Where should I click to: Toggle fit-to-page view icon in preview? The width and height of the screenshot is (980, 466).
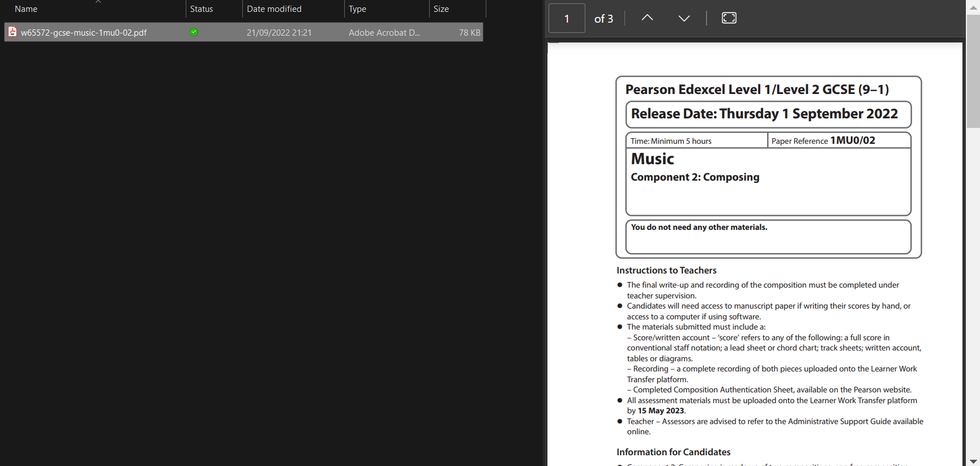coord(729,18)
